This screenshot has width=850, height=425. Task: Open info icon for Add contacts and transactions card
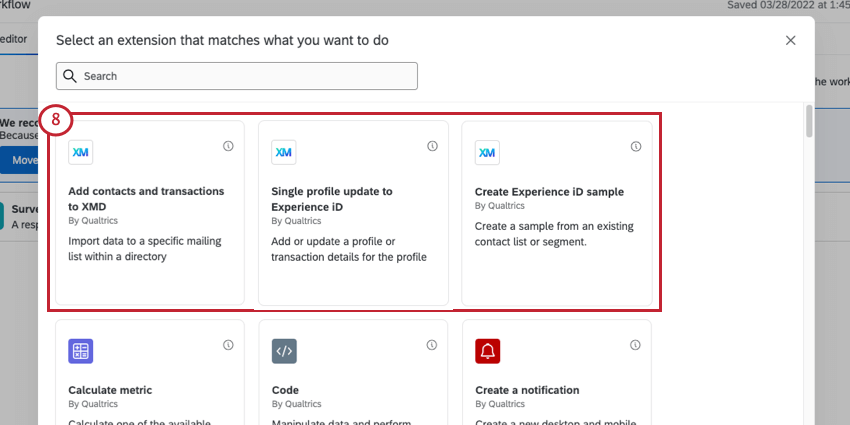pyautogui.click(x=228, y=146)
